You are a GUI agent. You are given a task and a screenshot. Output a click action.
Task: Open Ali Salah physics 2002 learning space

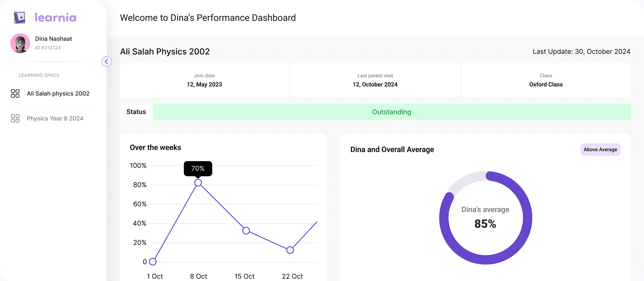[x=58, y=93]
